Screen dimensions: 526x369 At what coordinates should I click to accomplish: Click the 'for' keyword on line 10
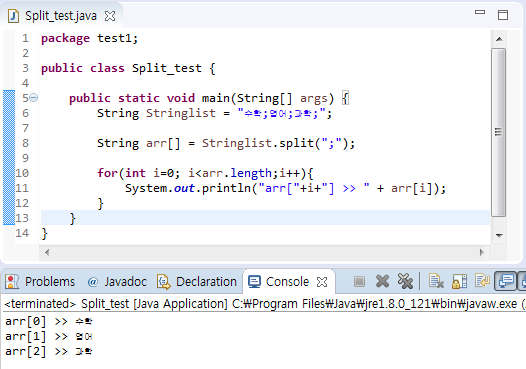(x=107, y=173)
